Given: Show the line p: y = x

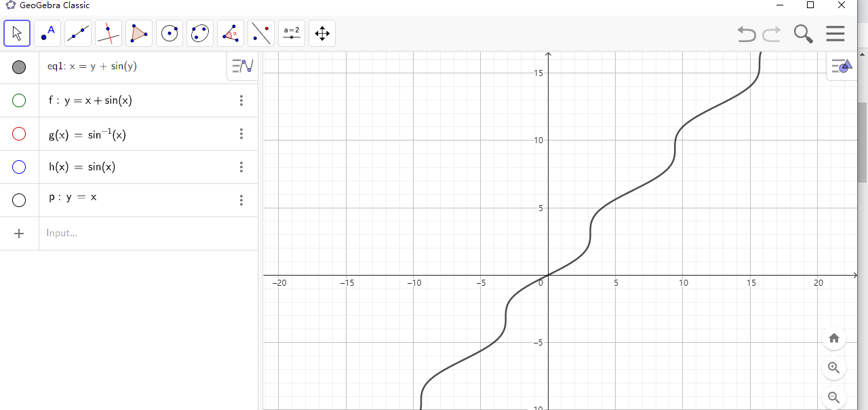Looking at the screenshot, I should pyautogui.click(x=19, y=200).
